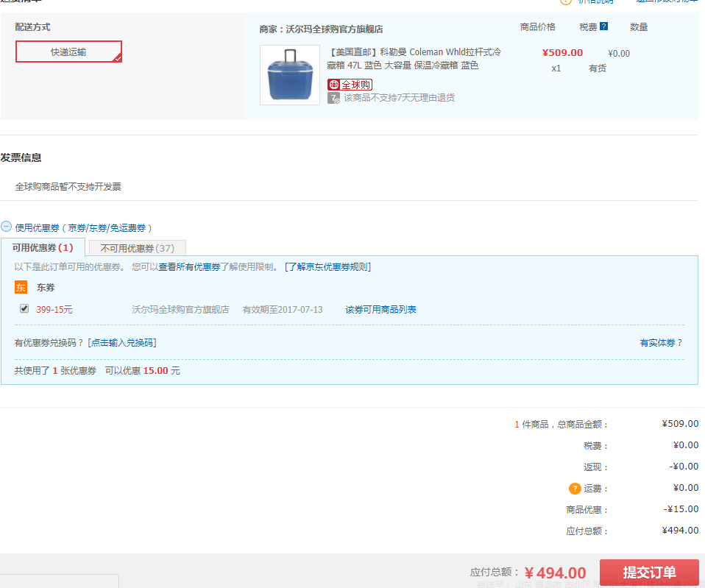Switch to the 可用优惠券(1) tab
The height and width of the screenshot is (588, 705).
pyautogui.click(x=43, y=248)
